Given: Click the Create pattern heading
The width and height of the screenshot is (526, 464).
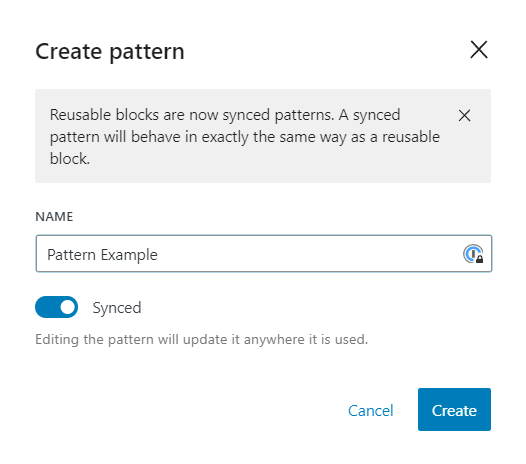Looking at the screenshot, I should [x=110, y=52].
